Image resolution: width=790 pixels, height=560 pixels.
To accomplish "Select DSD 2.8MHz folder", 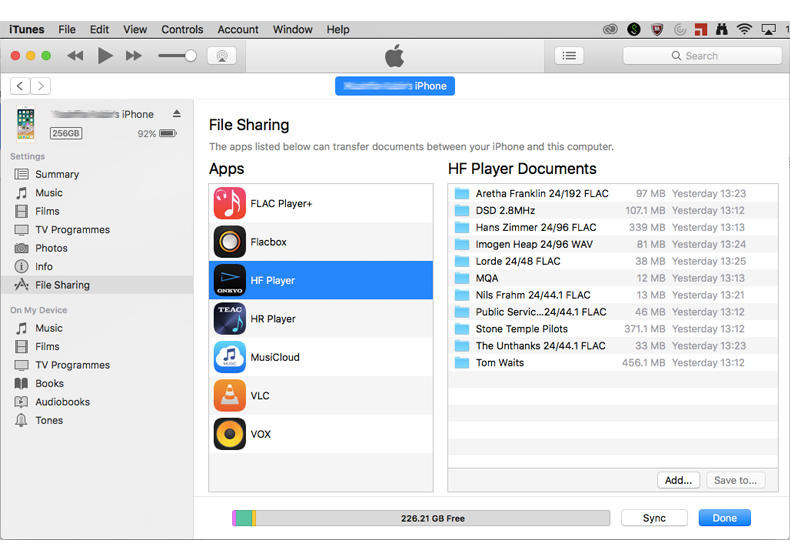I will point(613,210).
